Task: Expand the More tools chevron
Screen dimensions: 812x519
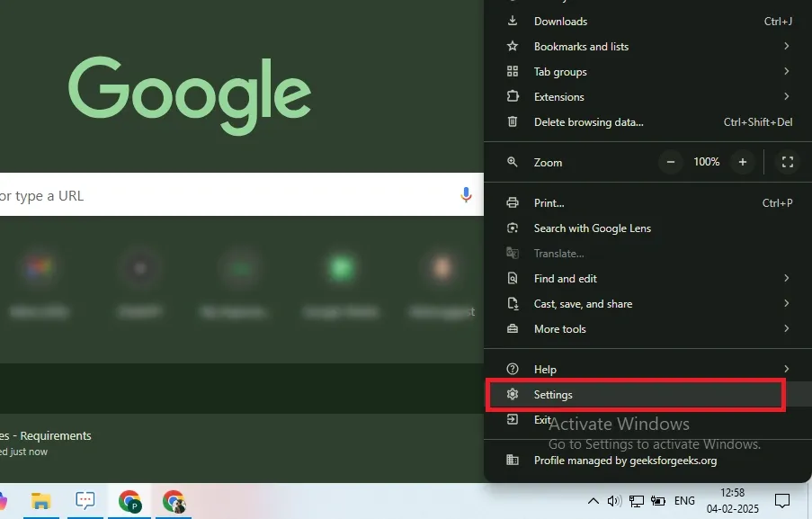Action: [x=786, y=328]
